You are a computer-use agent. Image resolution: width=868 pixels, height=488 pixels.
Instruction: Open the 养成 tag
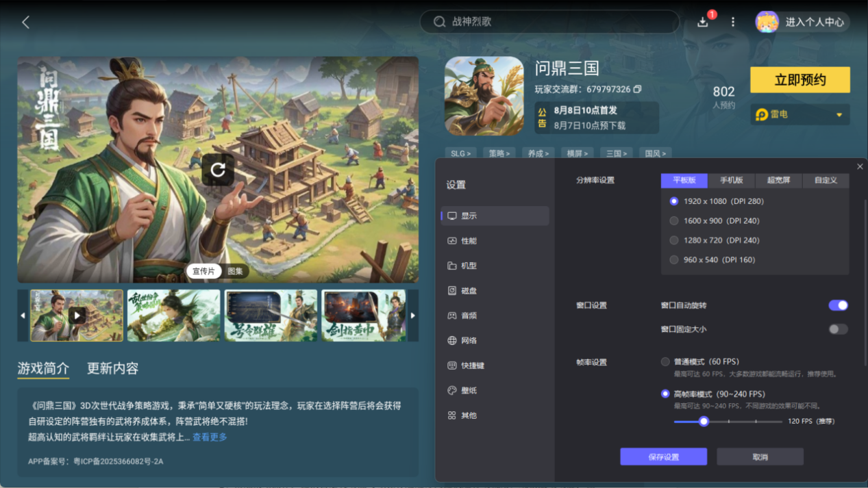[x=538, y=153]
